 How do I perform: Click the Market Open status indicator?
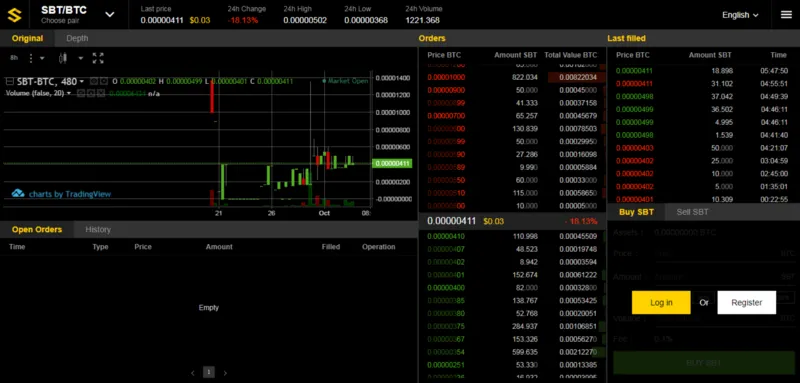point(345,81)
